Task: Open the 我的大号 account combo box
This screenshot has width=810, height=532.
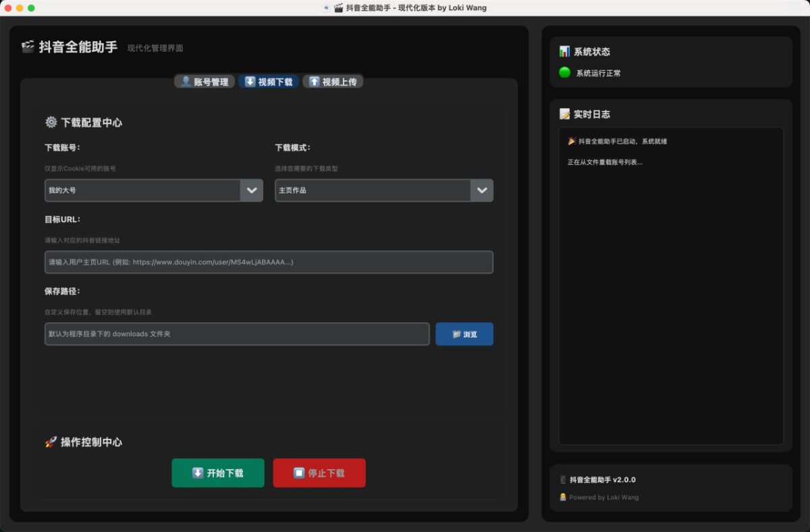Action: (154, 190)
